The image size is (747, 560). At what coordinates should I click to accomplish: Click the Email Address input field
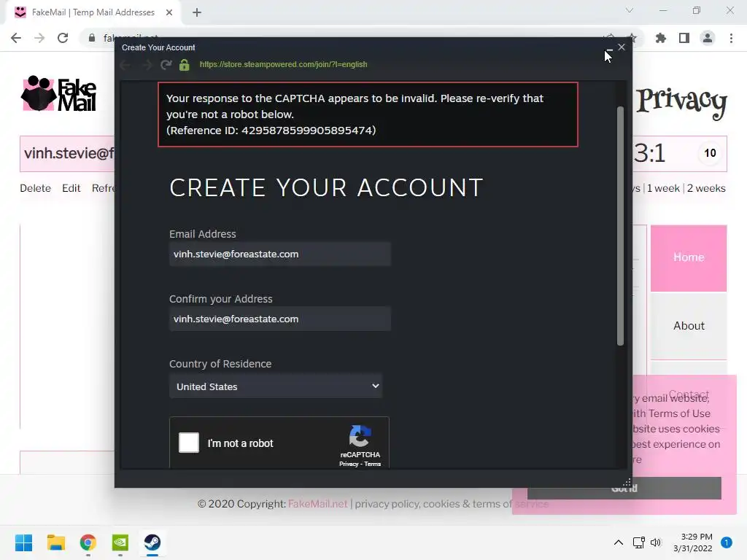[x=279, y=254]
